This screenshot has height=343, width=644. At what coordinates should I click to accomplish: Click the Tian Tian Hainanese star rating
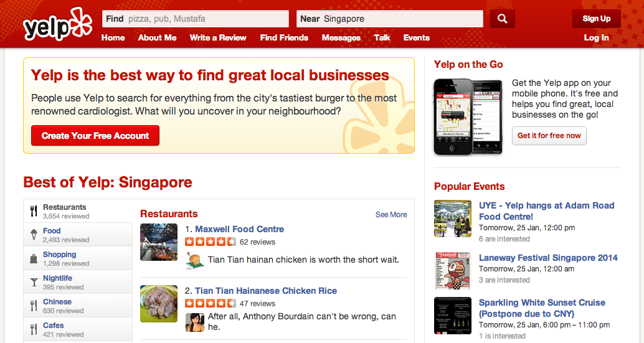(x=211, y=303)
